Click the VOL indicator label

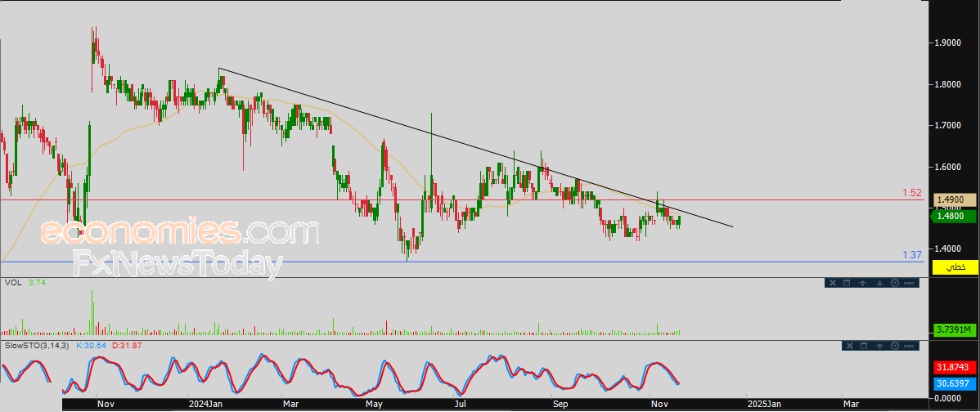pos(12,283)
